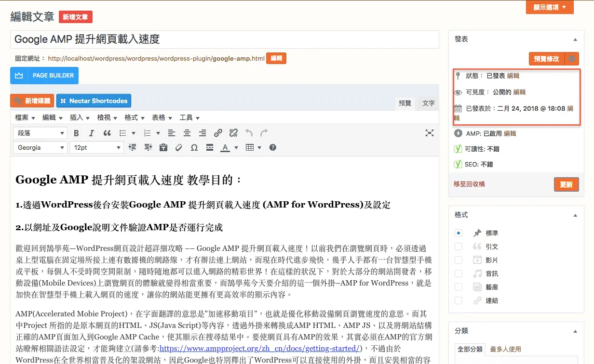The width and height of the screenshot is (594, 364).
Task: Select the 音訊 post format
Action: [x=459, y=273]
